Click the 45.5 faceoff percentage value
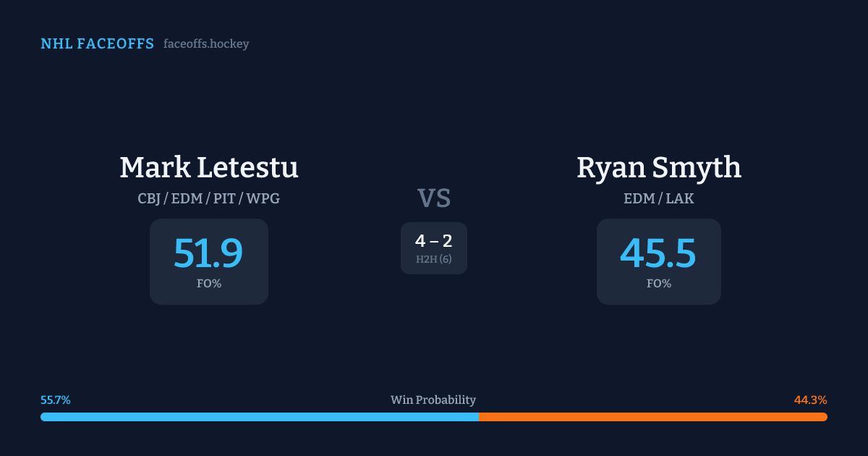This screenshot has height=456, width=868. (x=658, y=253)
